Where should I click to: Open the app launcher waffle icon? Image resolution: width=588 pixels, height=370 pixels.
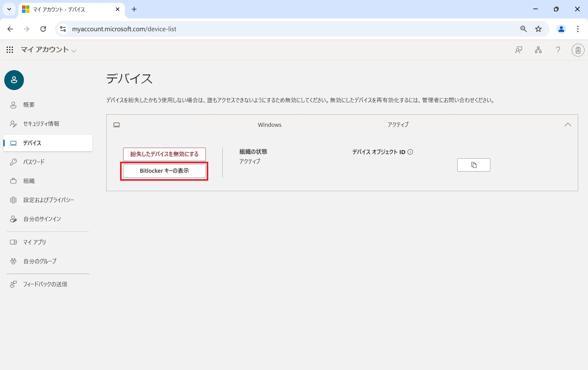point(10,50)
